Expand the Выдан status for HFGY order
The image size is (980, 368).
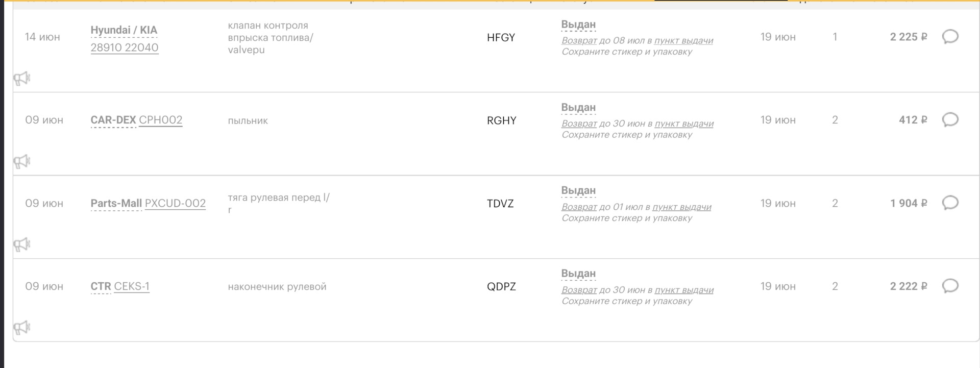point(578,24)
